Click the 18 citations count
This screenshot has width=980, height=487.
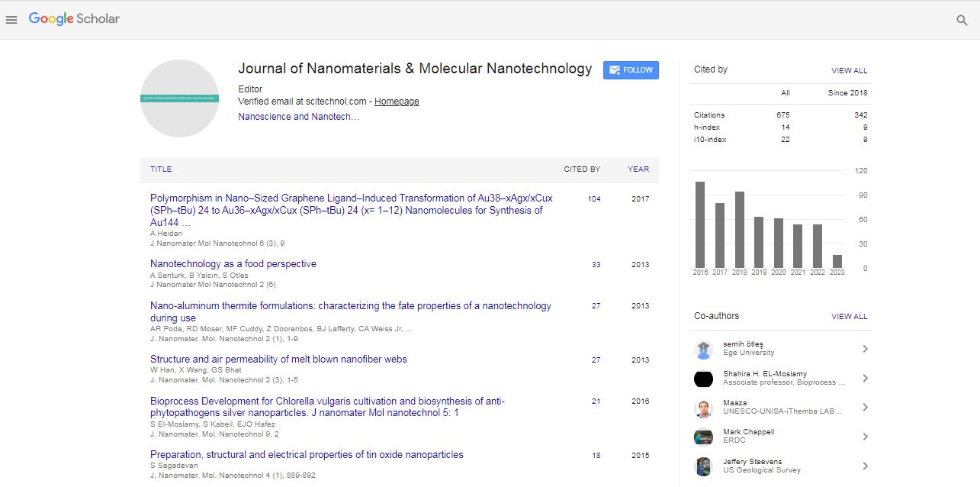click(x=596, y=456)
